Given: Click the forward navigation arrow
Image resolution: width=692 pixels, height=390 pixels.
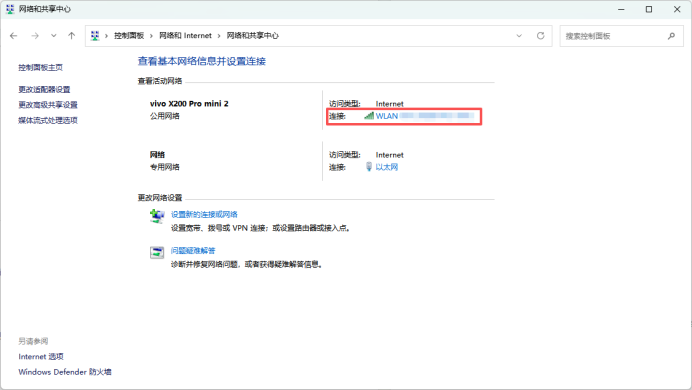Looking at the screenshot, I should pos(35,36).
